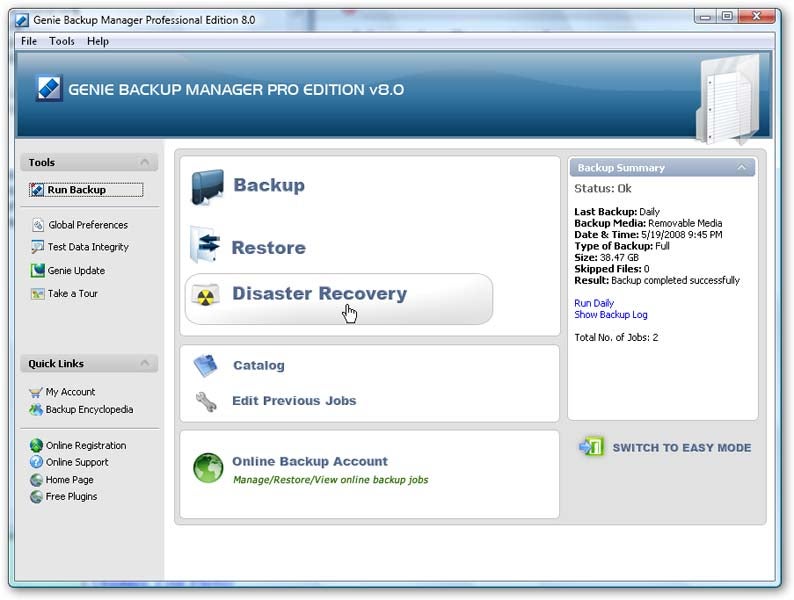
Task: Open the Help menu
Action: (x=98, y=41)
